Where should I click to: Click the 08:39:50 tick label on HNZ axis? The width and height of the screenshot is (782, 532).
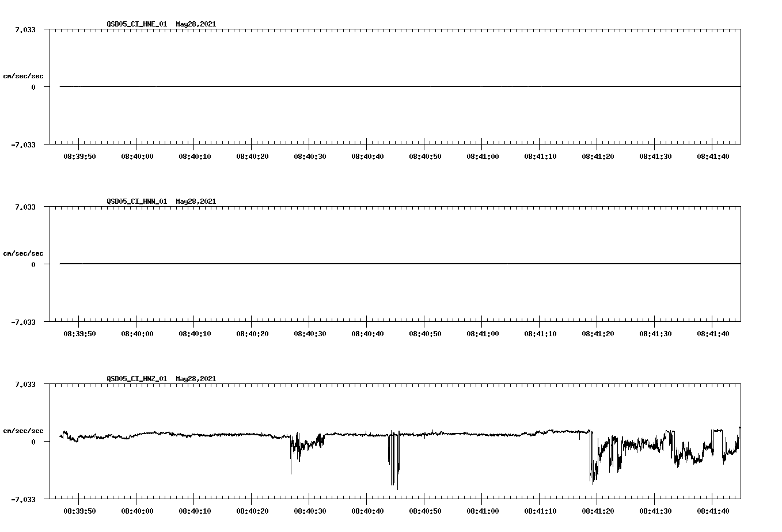point(79,509)
